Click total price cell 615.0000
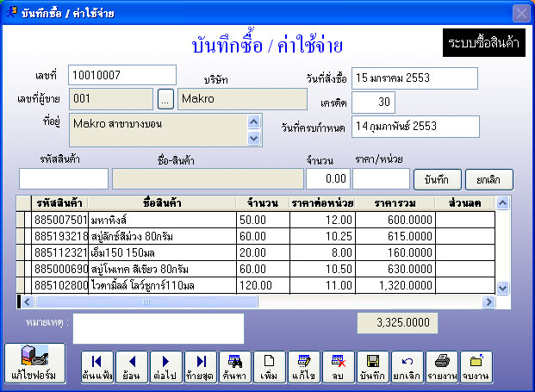 click(395, 236)
